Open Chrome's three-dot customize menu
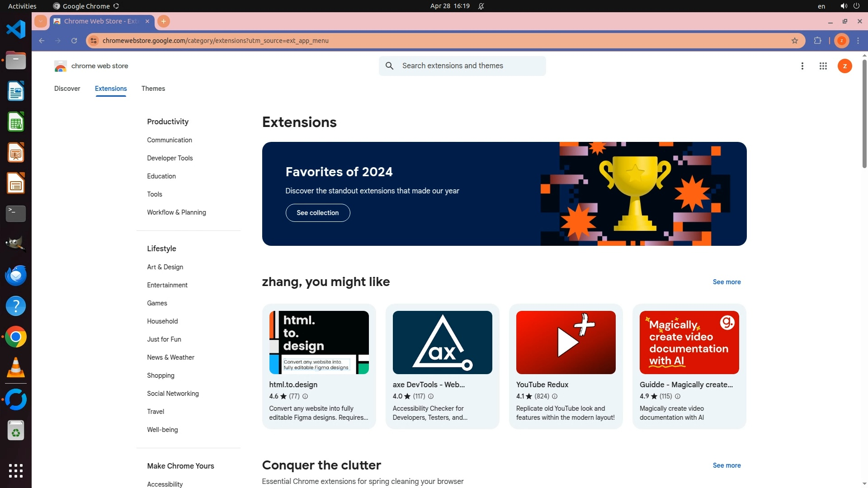The height and width of the screenshot is (488, 868). click(x=858, y=41)
